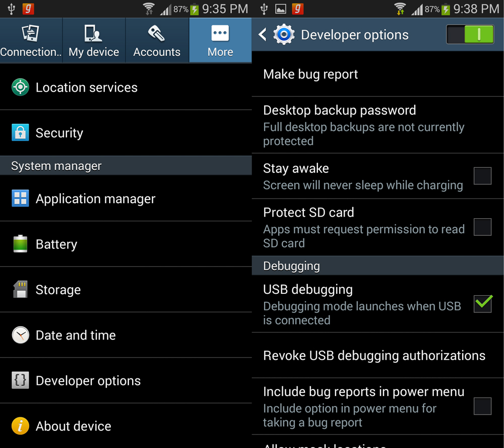Tap the Location services target icon
This screenshot has height=448, width=504.
(20, 87)
